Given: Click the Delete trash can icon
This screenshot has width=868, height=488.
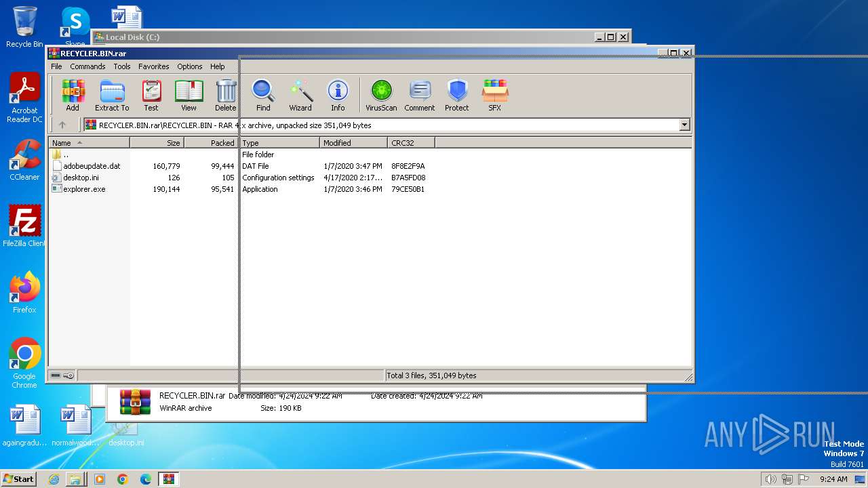Looking at the screenshot, I should [226, 95].
